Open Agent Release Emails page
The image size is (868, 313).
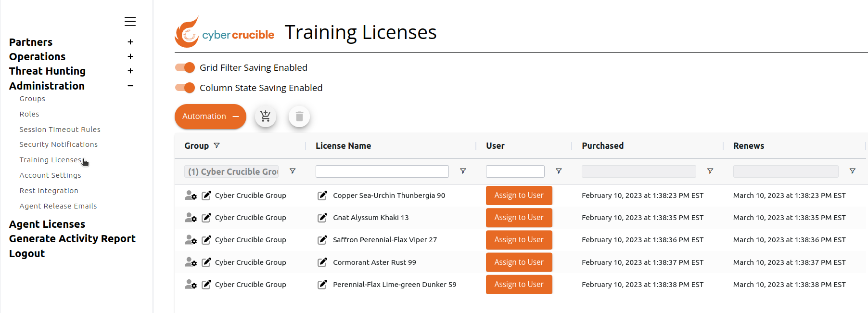tap(58, 206)
